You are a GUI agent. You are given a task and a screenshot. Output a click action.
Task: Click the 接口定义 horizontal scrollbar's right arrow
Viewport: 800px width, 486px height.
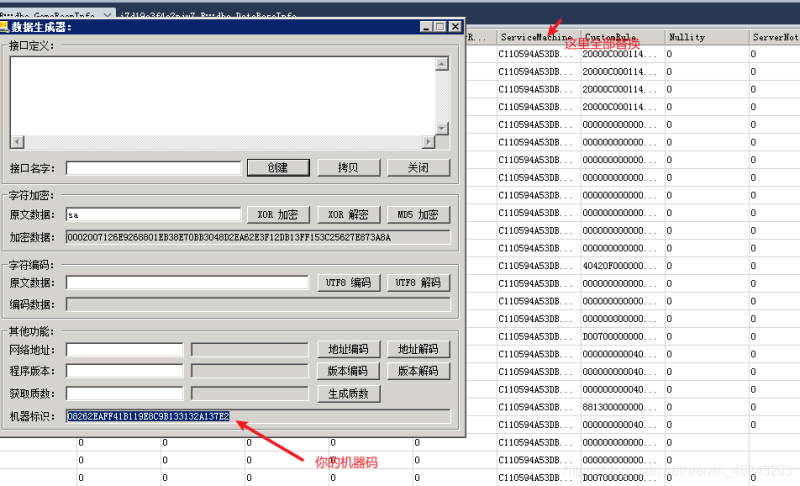pyautogui.click(x=429, y=143)
